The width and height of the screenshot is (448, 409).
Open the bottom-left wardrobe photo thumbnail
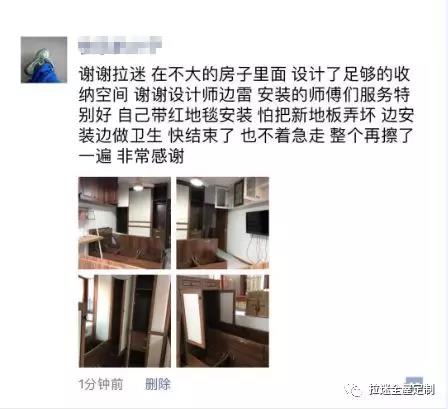point(125,321)
